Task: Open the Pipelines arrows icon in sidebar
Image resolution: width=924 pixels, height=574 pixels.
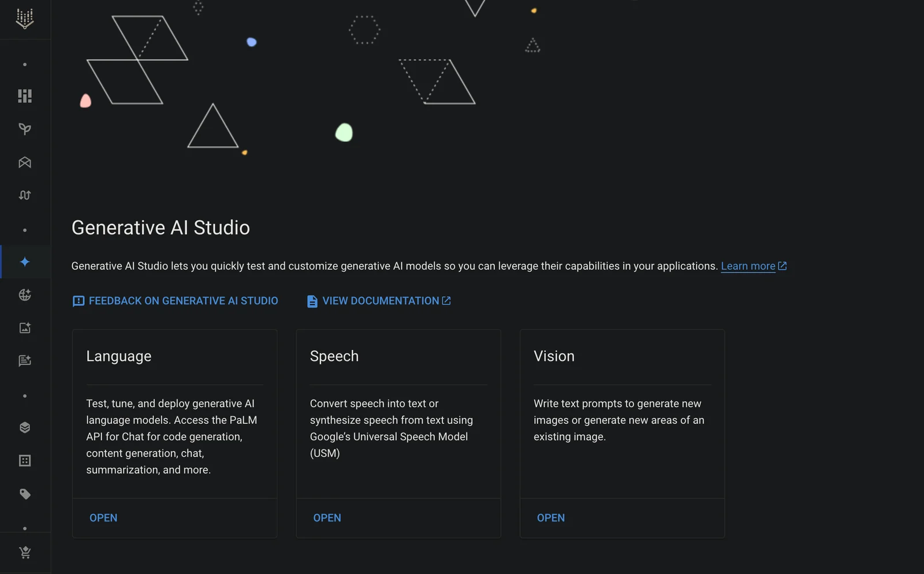Action: [x=25, y=195]
